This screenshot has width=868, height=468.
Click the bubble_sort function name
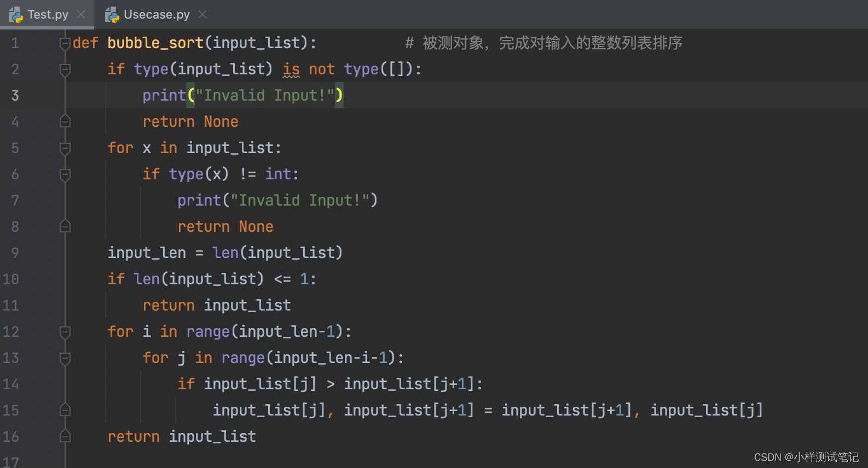pyautogui.click(x=155, y=43)
